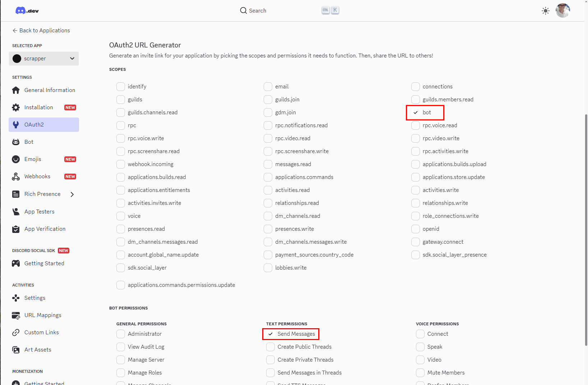588x385 pixels.
Task: Uncheck the Send Messages permission
Action: [x=270, y=334]
